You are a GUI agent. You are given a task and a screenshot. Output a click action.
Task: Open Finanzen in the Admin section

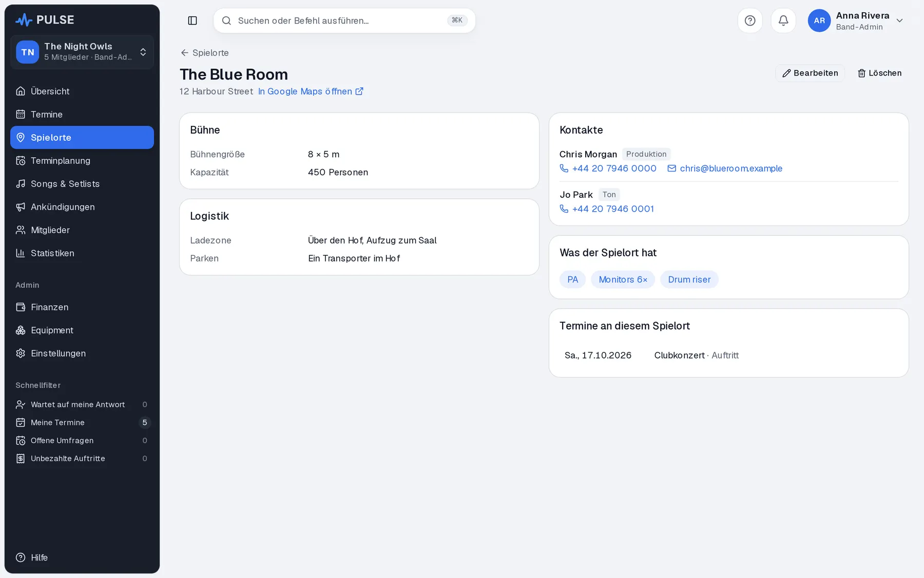click(82, 307)
